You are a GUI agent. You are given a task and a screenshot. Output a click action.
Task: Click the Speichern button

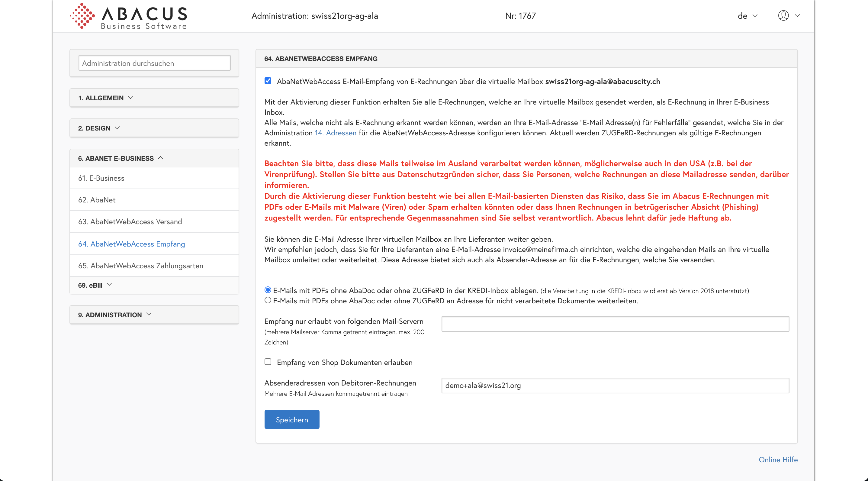(x=292, y=419)
